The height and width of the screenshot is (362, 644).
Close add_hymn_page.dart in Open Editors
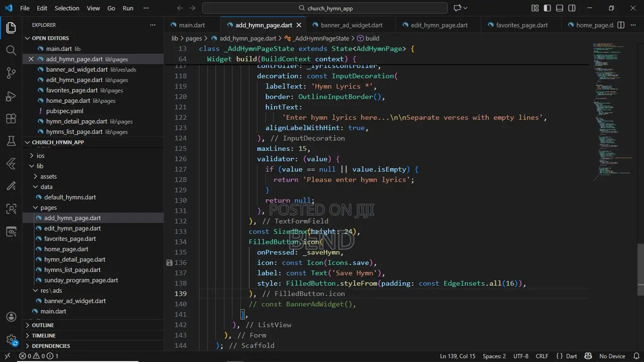pos(31,59)
